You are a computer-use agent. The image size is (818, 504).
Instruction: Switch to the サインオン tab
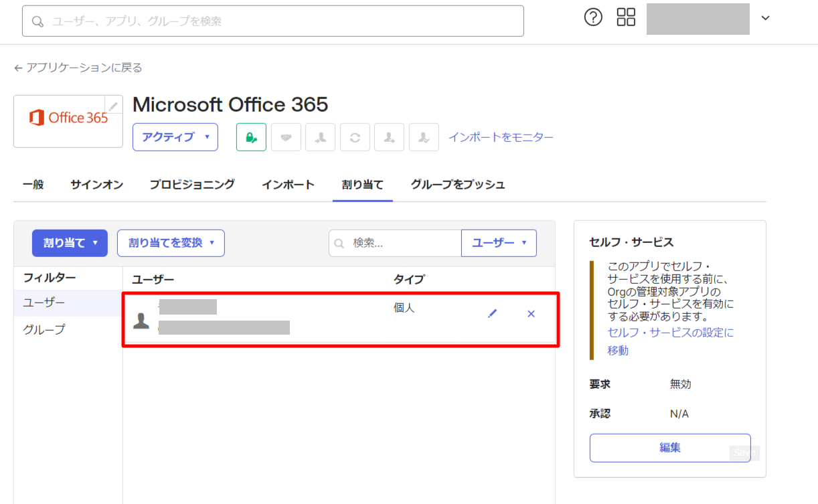[x=96, y=185]
